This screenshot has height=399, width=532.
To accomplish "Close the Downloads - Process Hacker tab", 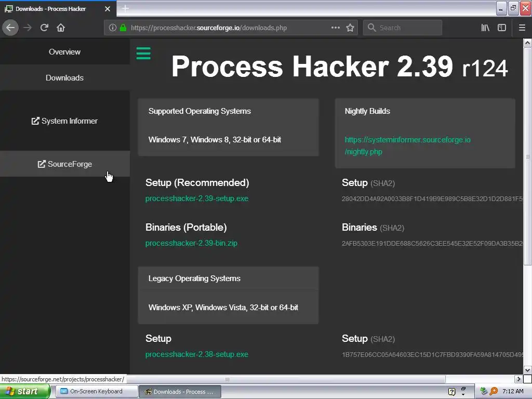I will pos(108,9).
